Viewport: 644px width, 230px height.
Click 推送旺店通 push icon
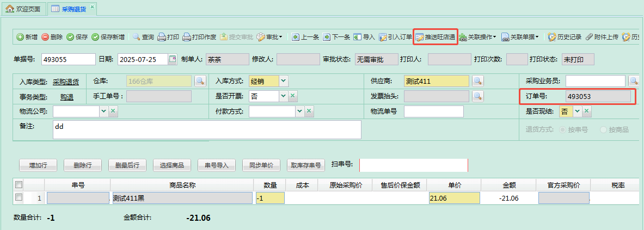coord(420,38)
